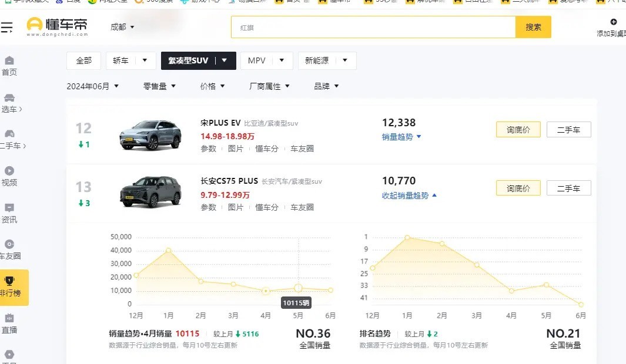Open the 视频 play sidebar icon

(9, 171)
